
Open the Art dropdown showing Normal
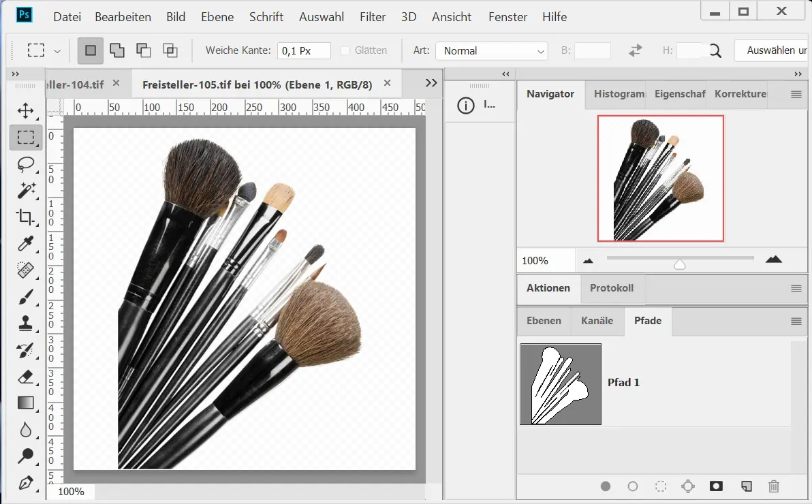coord(492,51)
